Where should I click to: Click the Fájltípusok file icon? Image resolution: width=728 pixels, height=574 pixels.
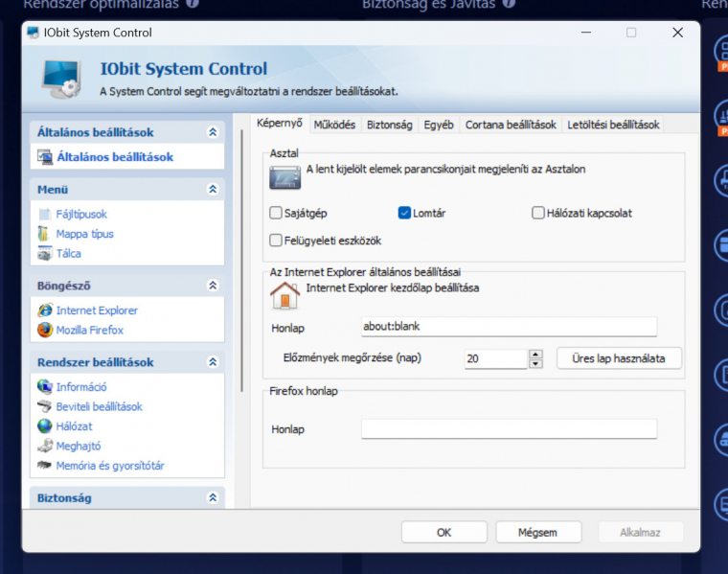(x=45, y=214)
